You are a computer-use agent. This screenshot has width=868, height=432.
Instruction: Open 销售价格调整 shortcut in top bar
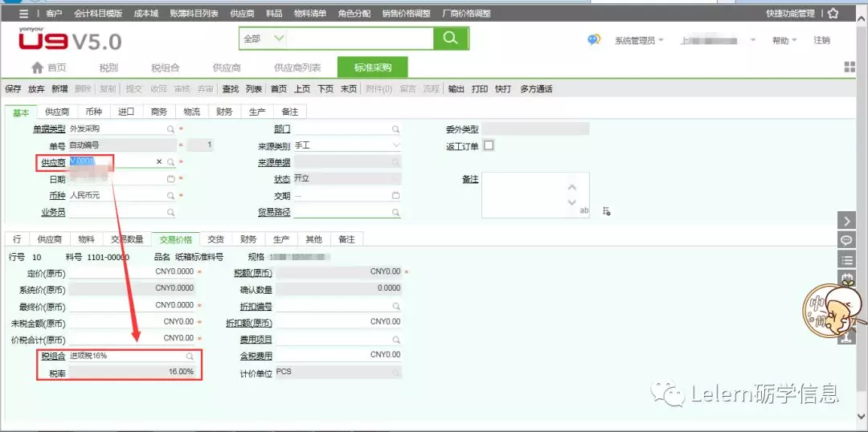[x=407, y=14]
